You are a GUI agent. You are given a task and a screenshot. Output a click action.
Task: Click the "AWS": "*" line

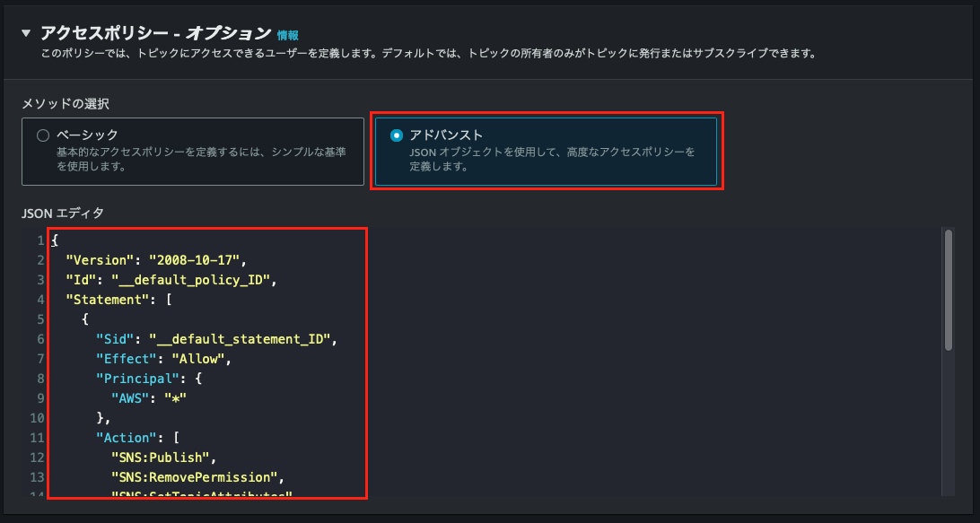coord(149,398)
